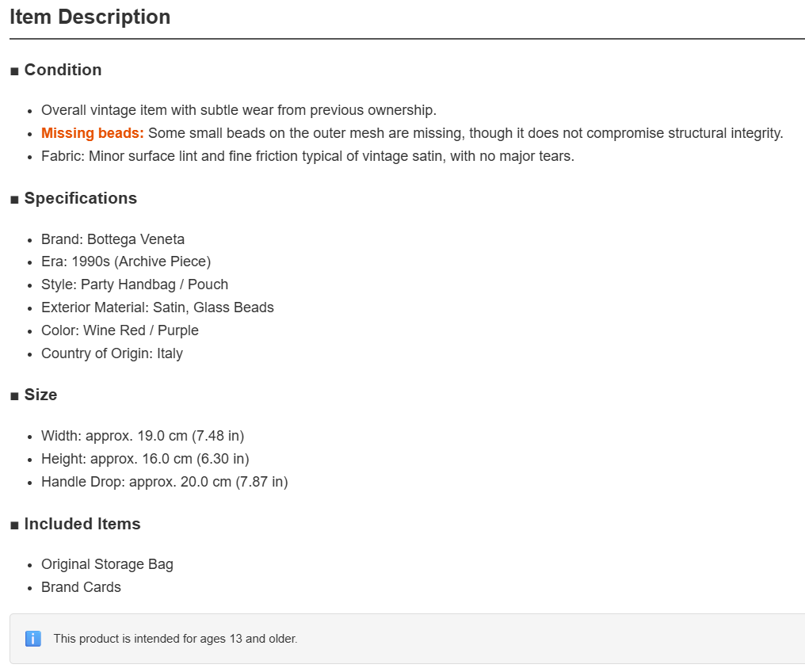Click the Style: Party Handbag / Pouch text
805x672 pixels.
135,284
